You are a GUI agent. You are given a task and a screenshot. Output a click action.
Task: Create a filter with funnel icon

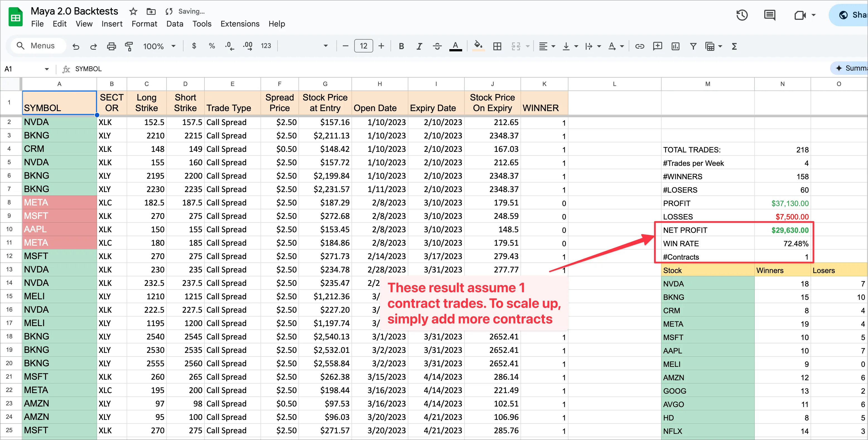pos(693,46)
